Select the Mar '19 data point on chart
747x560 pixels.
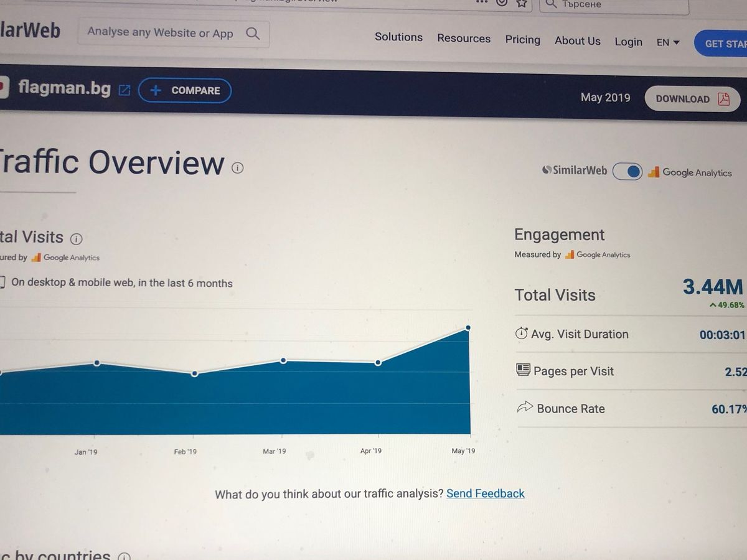pyautogui.click(x=283, y=360)
